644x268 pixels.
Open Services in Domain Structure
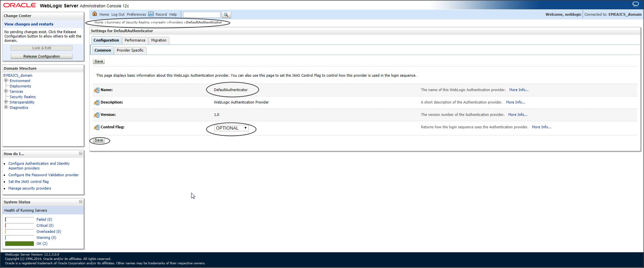pyautogui.click(x=16, y=91)
